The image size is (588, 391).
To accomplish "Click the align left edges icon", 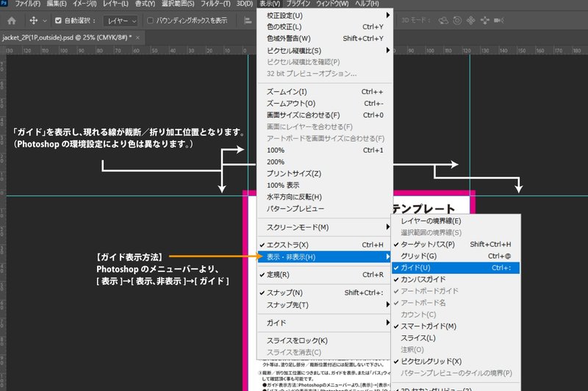I will click(248, 21).
